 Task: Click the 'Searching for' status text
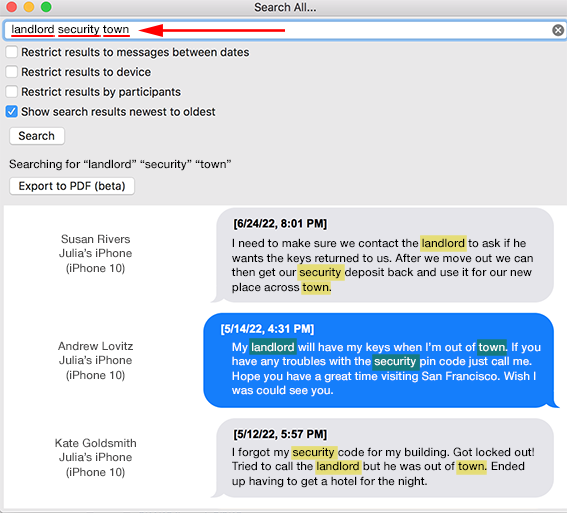coord(120,164)
